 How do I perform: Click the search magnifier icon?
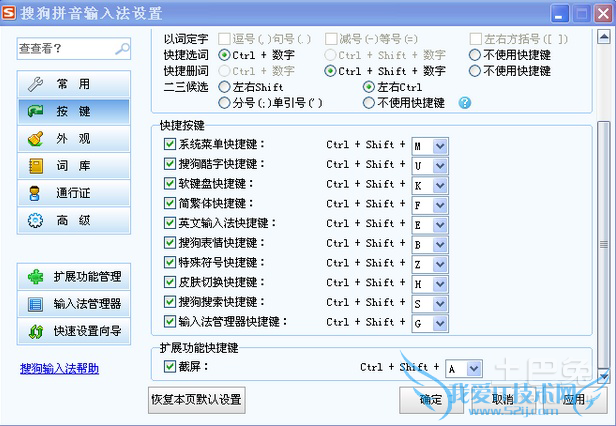122,49
